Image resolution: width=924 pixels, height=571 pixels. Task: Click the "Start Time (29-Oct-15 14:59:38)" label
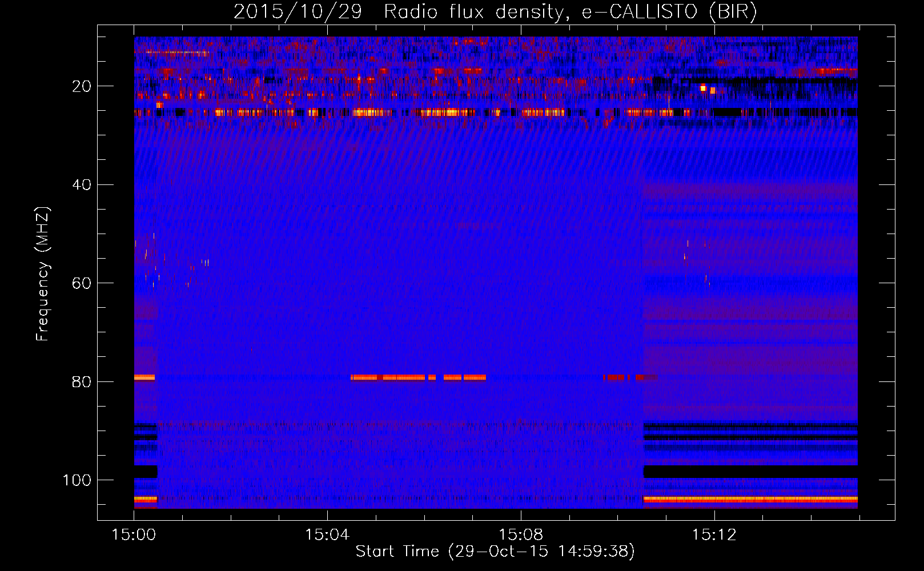click(495, 552)
